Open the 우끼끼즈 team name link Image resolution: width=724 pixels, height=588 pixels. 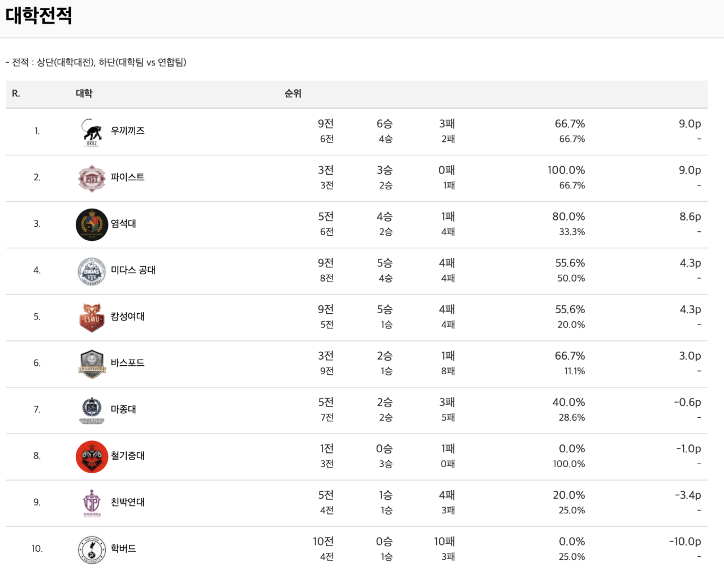[128, 131]
